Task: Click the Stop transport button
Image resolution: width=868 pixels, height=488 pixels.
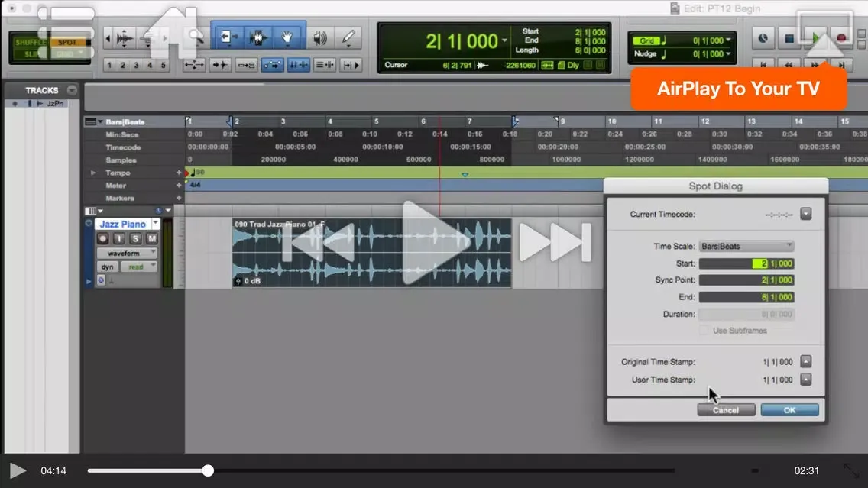Action: (x=789, y=38)
